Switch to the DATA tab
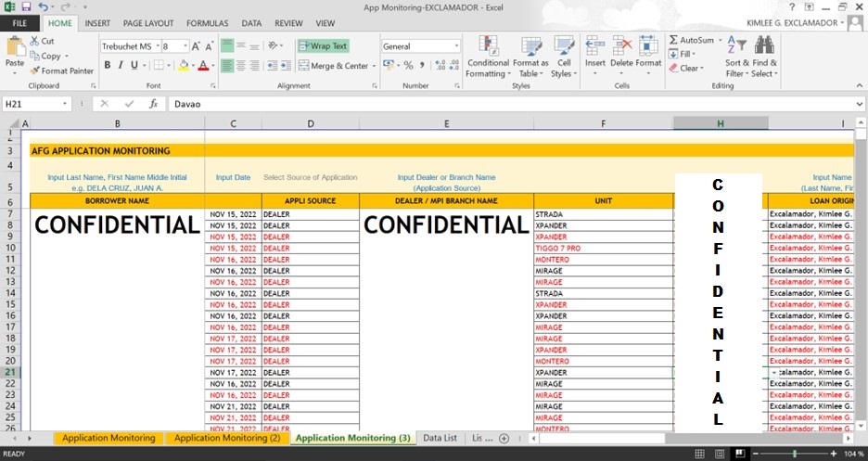 pos(251,23)
